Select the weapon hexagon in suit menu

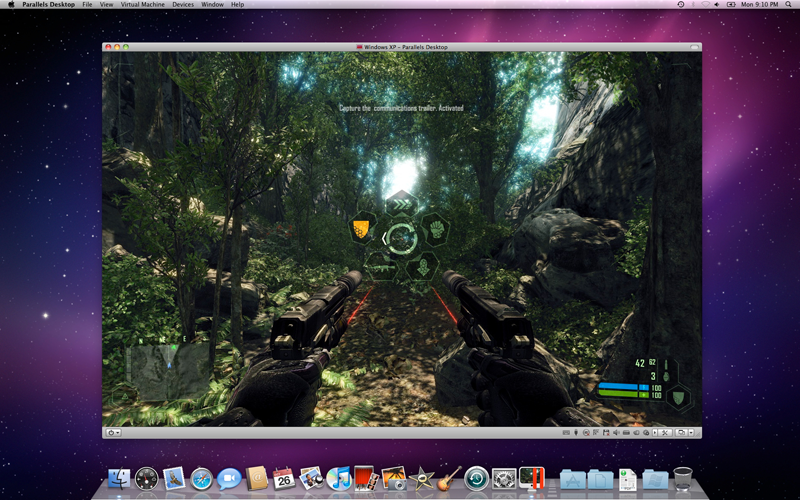click(x=380, y=265)
